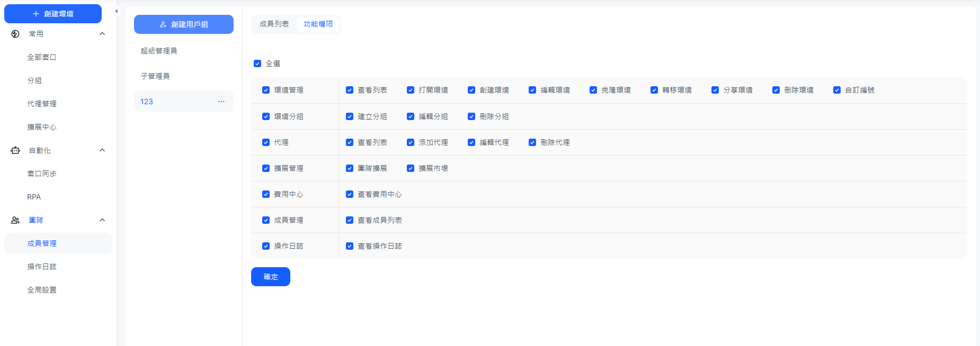Collapse the 團隊 section chevron

(102, 220)
